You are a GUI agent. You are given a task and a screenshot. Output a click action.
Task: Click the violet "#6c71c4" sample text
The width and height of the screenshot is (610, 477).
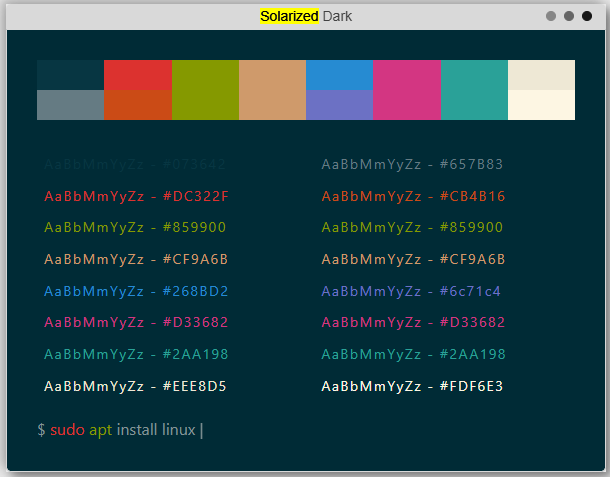411,291
